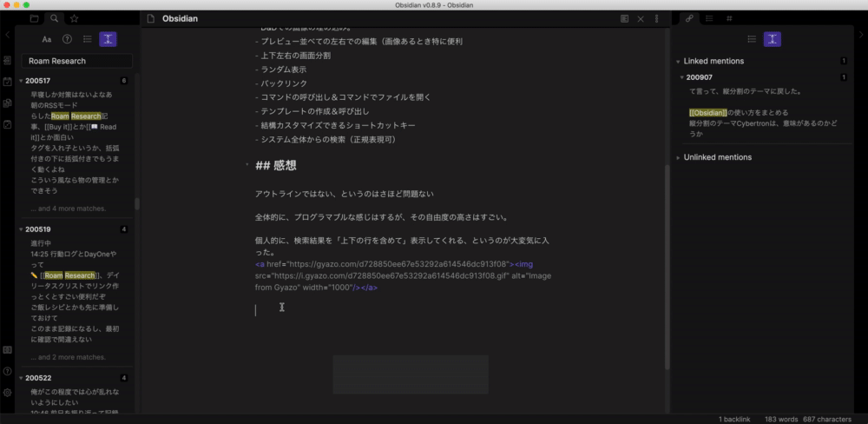Toggle preview mode for the note
Image resolution: width=868 pixels, height=424 pixels.
coord(625,18)
